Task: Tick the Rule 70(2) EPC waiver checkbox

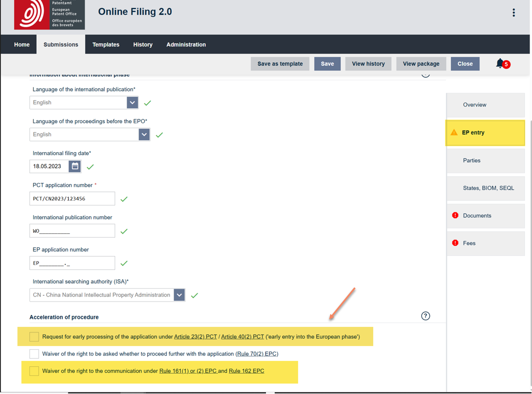Action: pyautogui.click(x=34, y=354)
